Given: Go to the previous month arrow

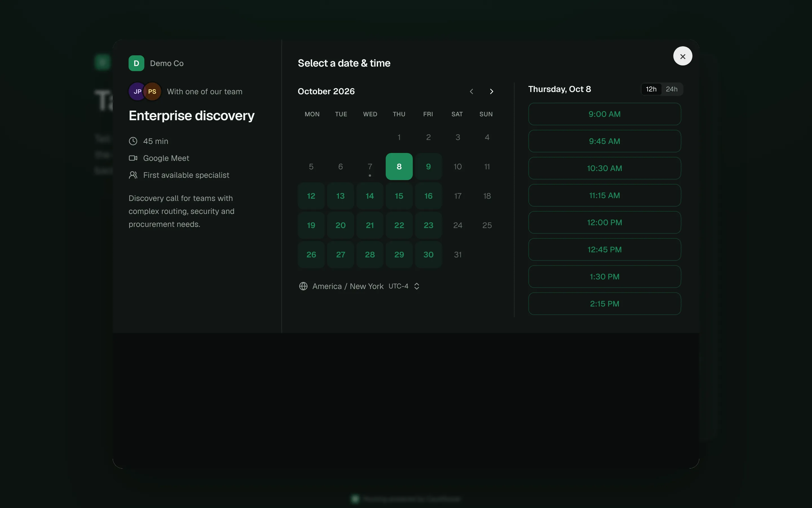Looking at the screenshot, I should click(x=471, y=91).
